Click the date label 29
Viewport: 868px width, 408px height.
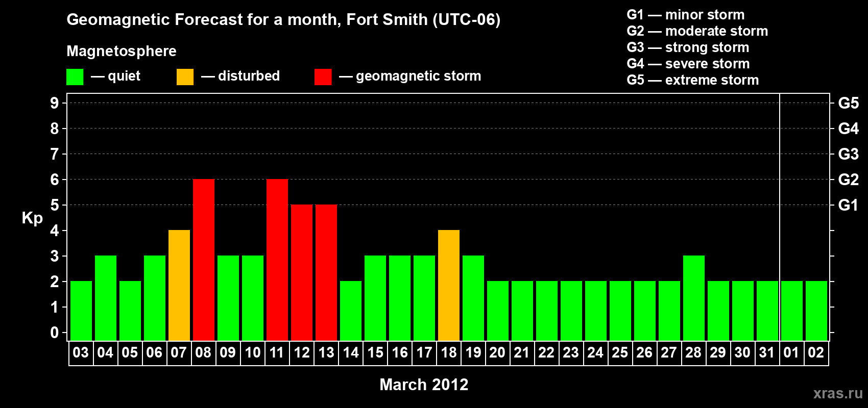718,353
